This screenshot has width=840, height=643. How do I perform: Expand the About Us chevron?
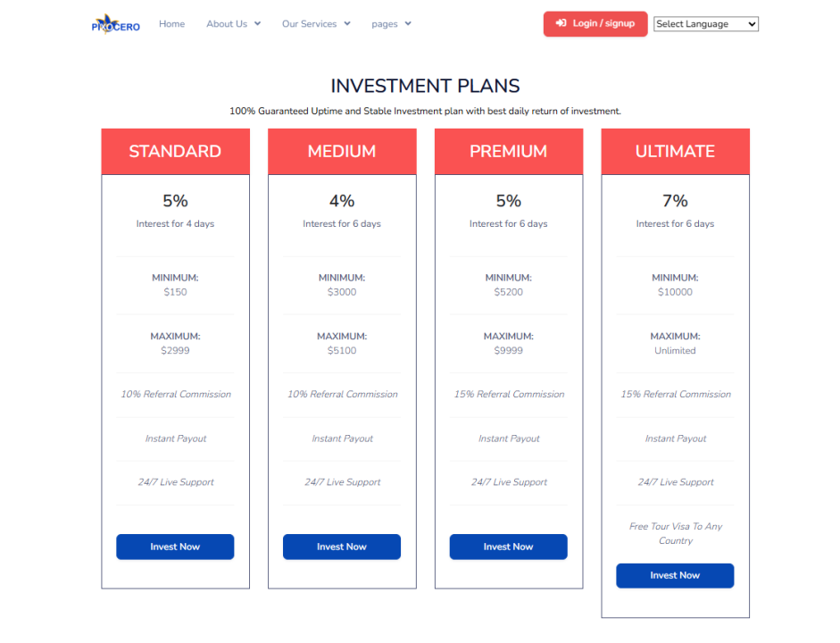click(x=258, y=23)
